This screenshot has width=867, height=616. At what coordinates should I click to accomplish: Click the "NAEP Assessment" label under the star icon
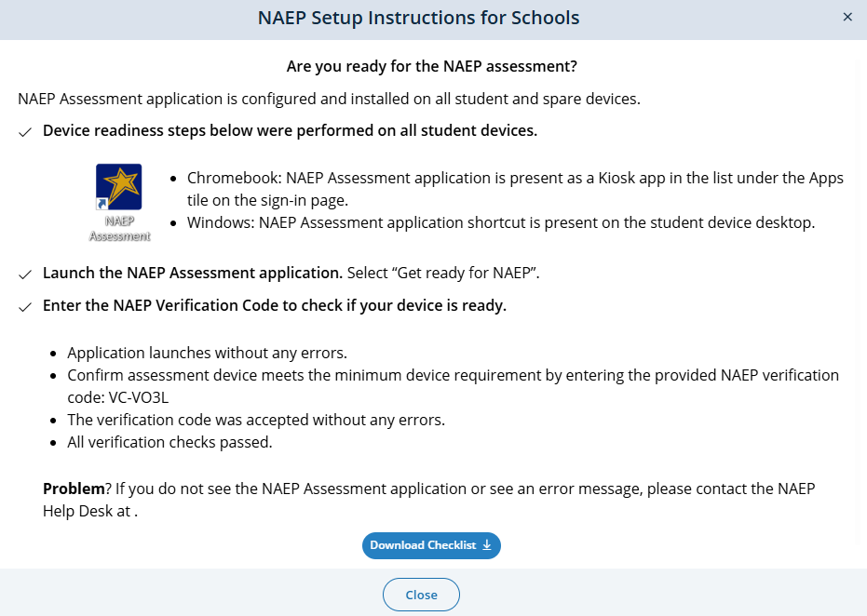(x=119, y=229)
